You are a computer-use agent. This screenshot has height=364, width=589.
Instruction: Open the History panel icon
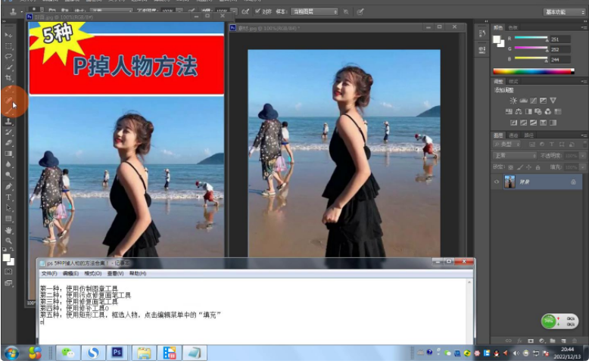[482, 33]
